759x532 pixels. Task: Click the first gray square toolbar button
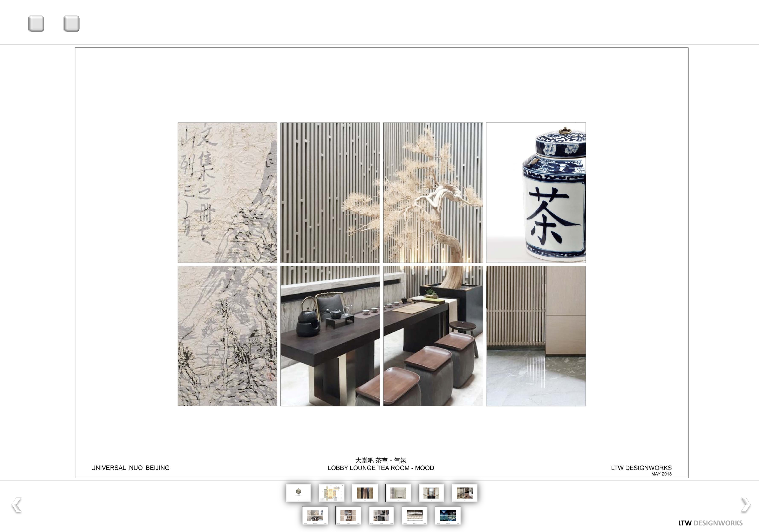coord(36,23)
